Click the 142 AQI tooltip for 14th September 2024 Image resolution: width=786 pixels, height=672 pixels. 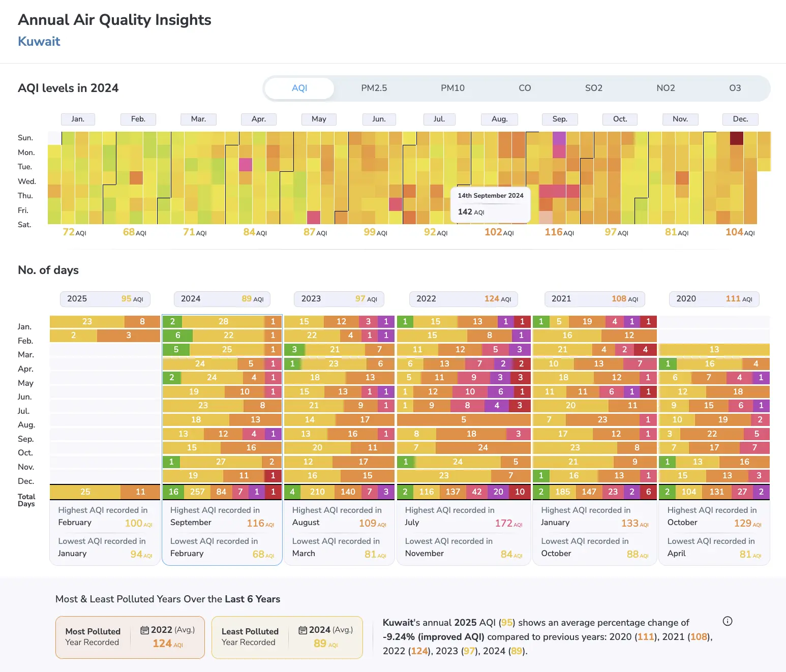coord(490,204)
